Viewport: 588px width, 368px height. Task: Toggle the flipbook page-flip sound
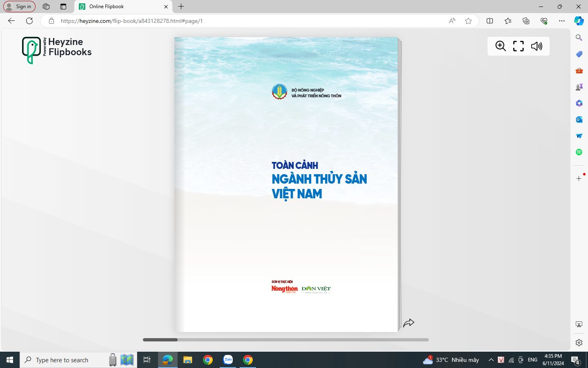(537, 46)
